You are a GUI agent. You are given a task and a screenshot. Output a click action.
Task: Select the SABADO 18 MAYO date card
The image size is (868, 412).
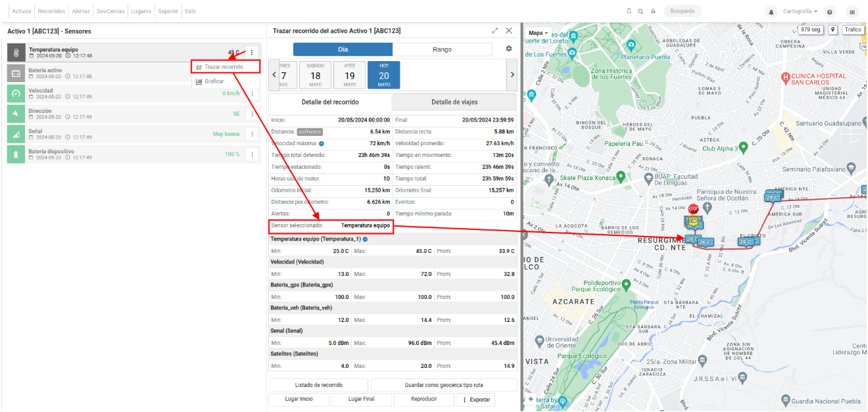pos(316,76)
